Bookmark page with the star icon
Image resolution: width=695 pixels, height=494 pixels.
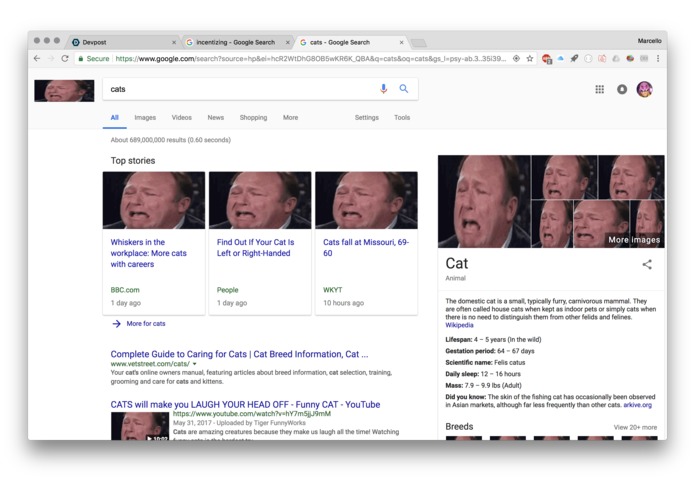(x=530, y=58)
